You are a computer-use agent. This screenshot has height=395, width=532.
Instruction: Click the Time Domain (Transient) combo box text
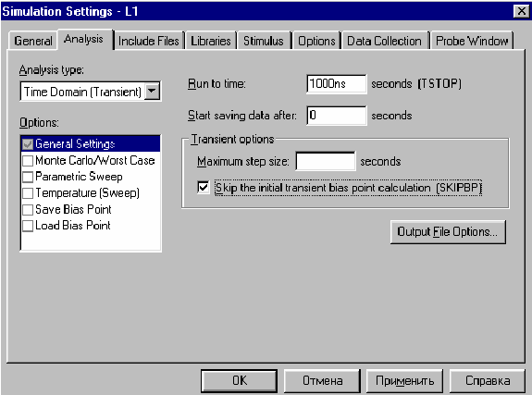[82, 92]
